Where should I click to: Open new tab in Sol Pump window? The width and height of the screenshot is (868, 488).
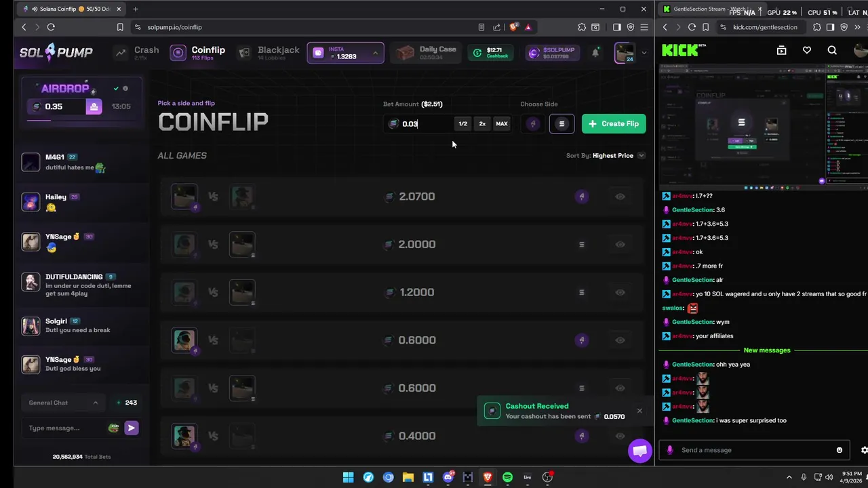pyautogui.click(x=135, y=9)
